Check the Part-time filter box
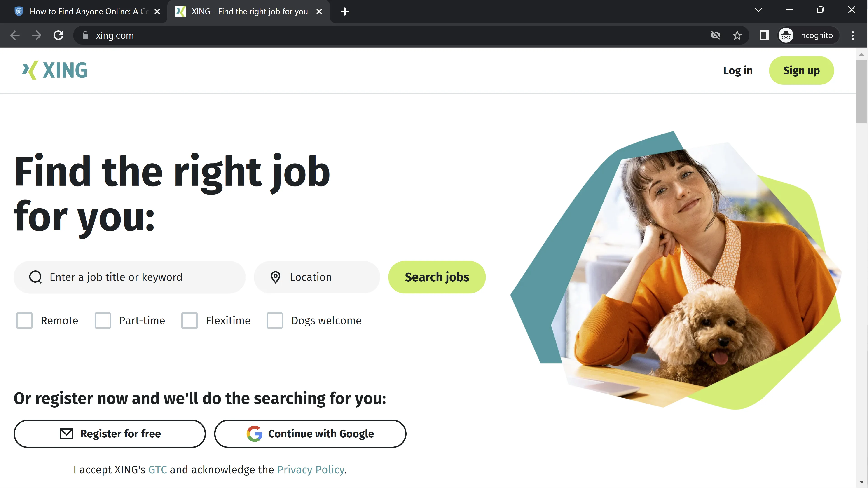The height and width of the screenshot is (488, 868). tap(103, 321)
